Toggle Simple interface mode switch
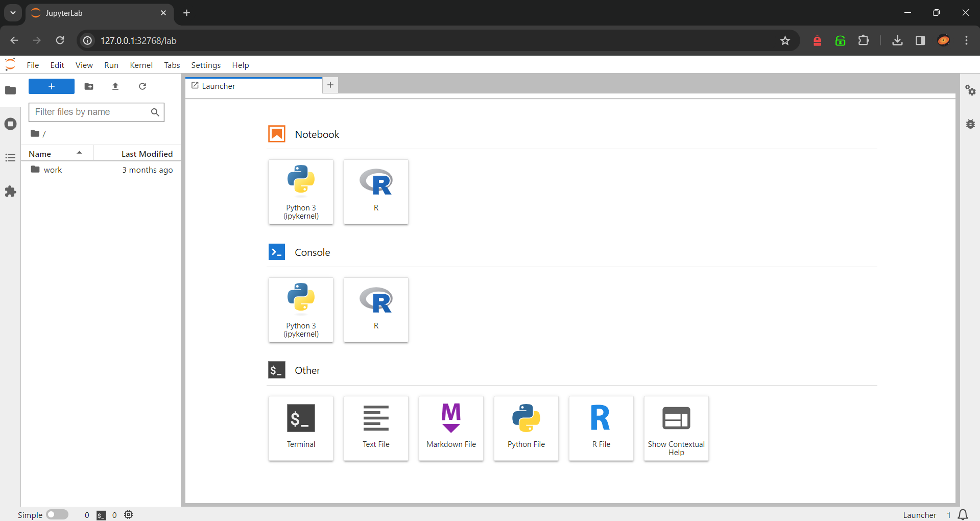The image size is (980, 521). coord(57,515)
